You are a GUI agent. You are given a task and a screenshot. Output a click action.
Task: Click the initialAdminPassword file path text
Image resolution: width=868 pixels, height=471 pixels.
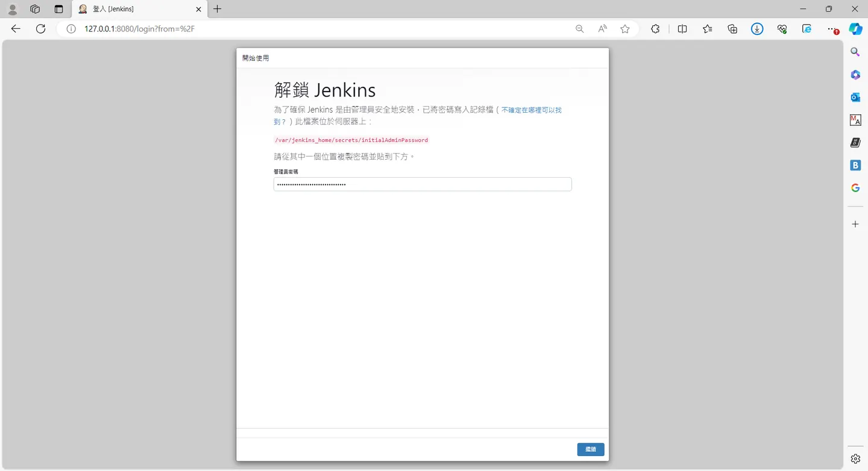tap(351, 140)
